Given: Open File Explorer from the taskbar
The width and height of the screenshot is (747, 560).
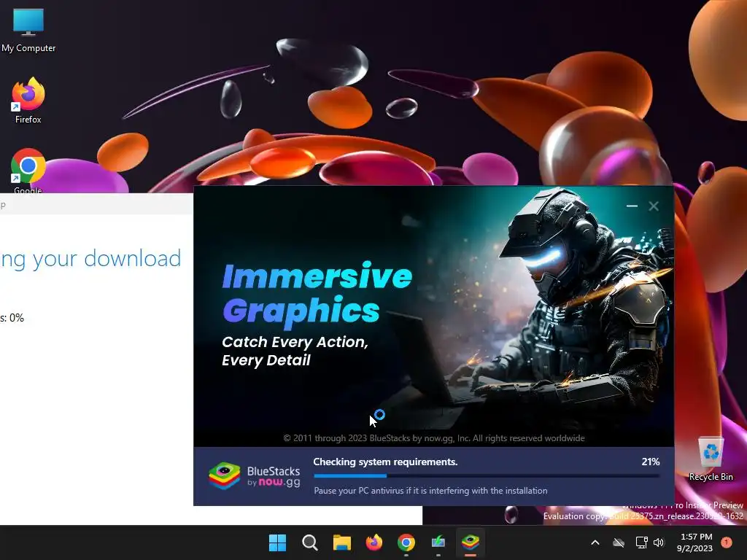Looking at the screenshot, I should (341, 542).
